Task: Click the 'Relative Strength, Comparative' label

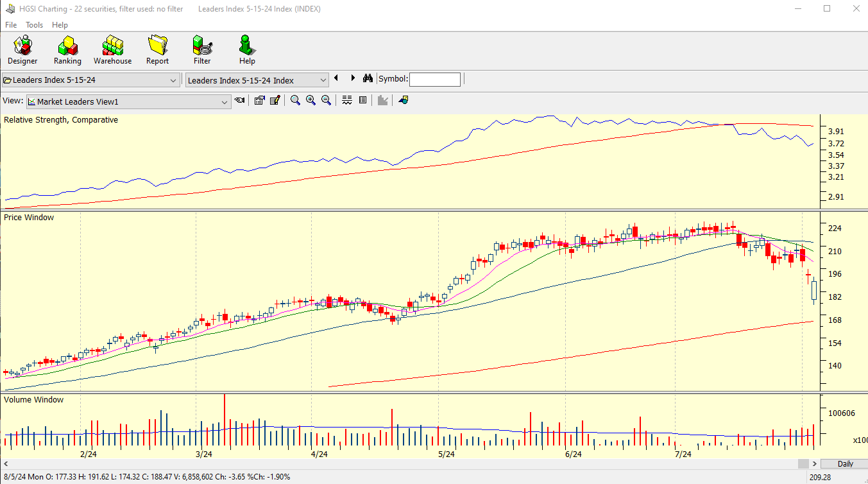Action: click(x=61, y=120)
